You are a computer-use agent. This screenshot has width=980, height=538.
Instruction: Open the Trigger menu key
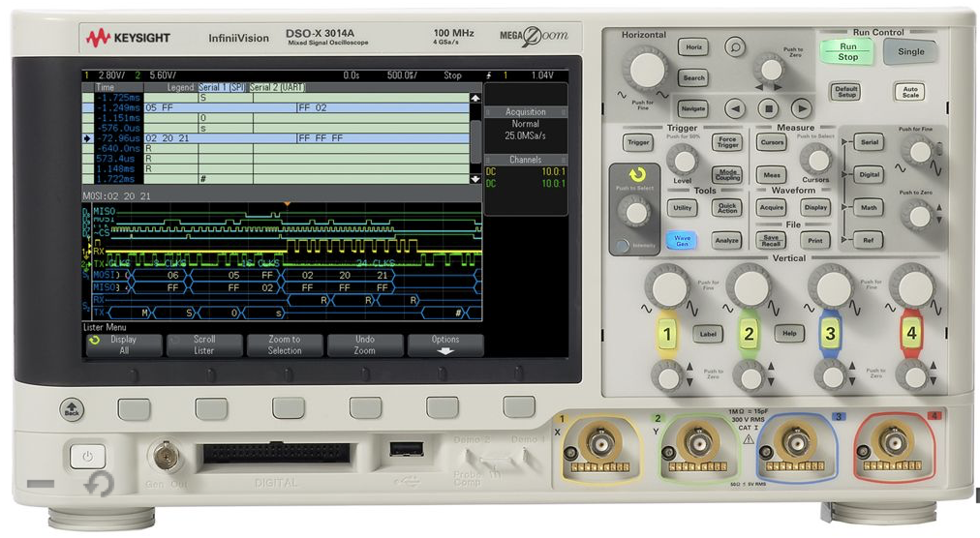point(638,142)
